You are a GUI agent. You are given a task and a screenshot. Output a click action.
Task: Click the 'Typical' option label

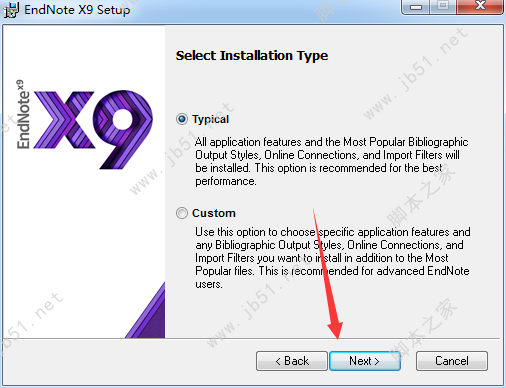tap(210, 119)
